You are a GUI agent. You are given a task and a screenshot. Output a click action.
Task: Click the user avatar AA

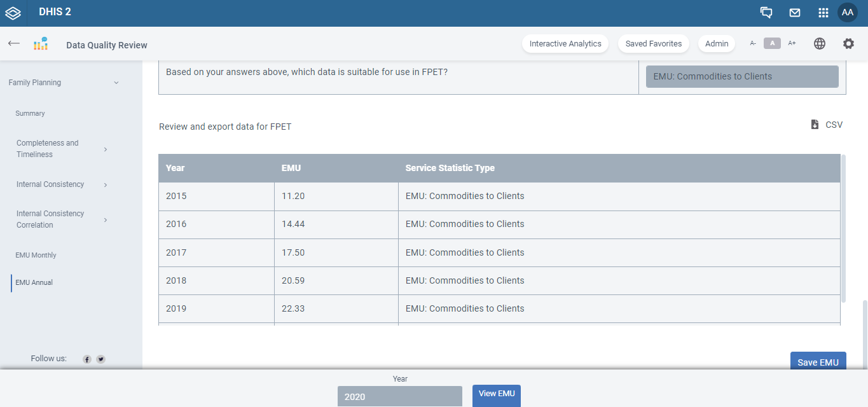tap(848, 12)
